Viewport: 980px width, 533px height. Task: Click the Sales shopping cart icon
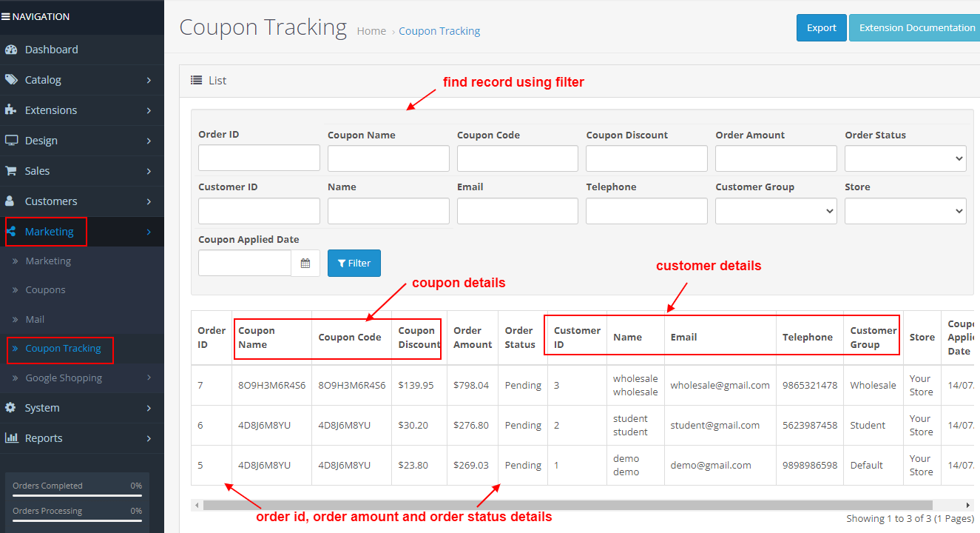click(11, 171)
